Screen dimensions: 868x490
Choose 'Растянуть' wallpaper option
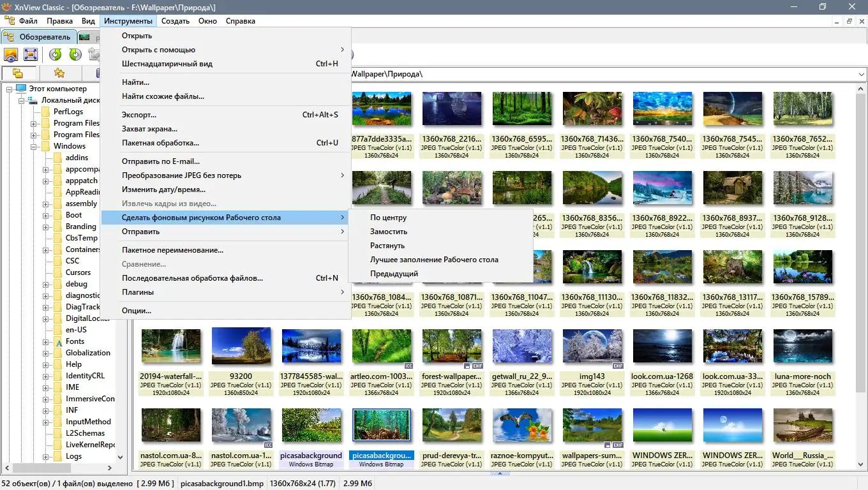[x=387, y=246]
